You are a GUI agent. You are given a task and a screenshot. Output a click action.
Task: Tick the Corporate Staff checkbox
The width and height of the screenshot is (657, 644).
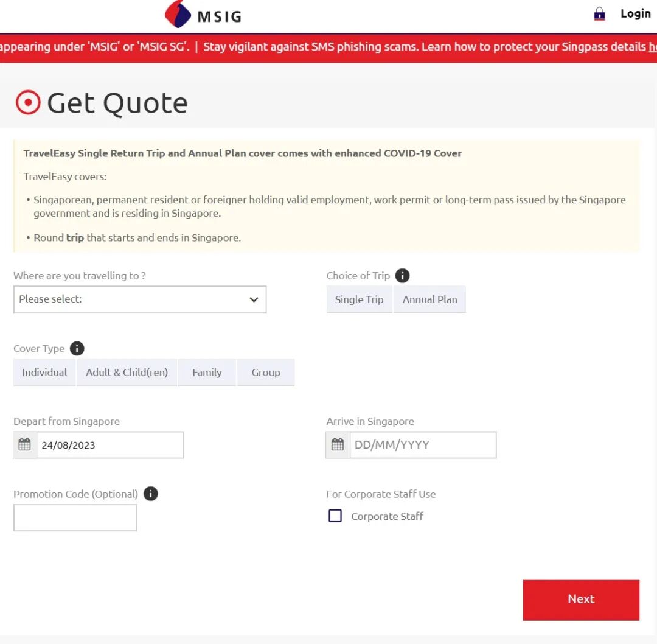(335, 516)
